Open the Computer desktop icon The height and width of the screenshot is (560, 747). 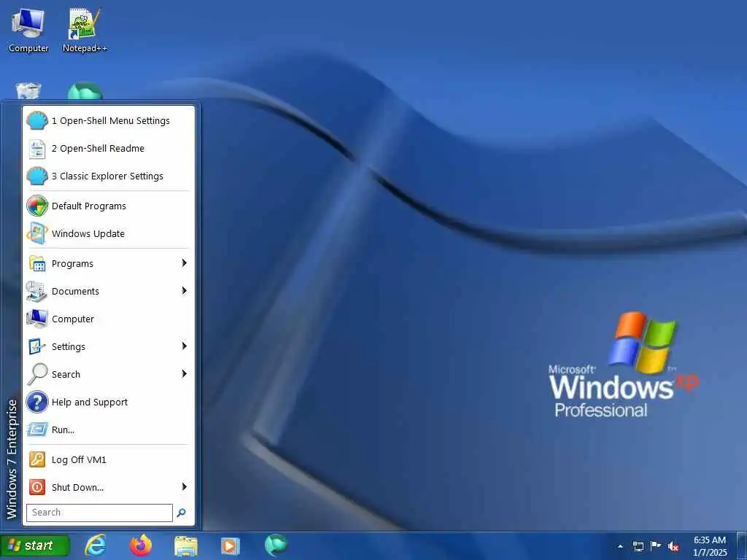(x=28, y=31)
